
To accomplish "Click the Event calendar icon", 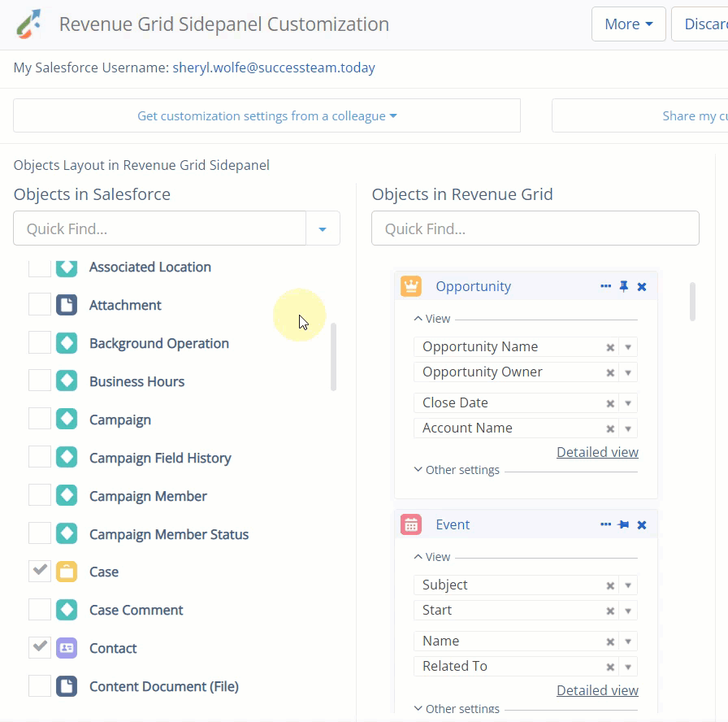I will [411, 524].
